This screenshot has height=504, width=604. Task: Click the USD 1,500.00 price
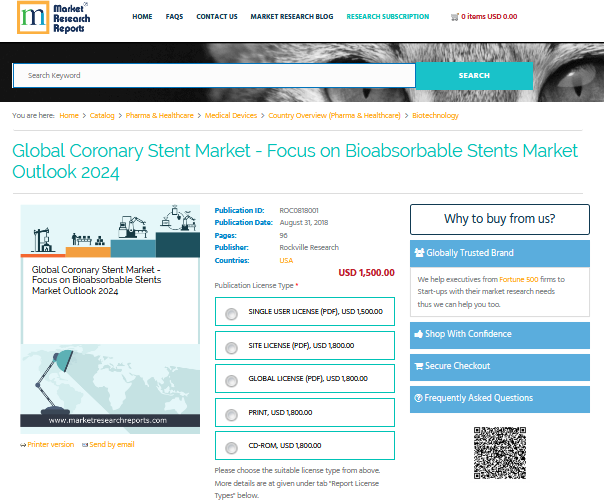[x=366, y=273]
